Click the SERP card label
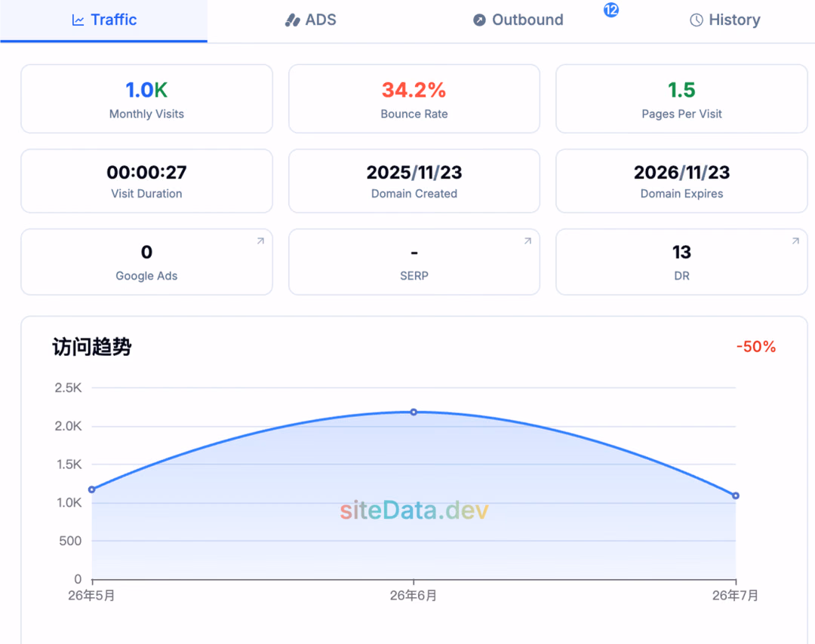Screen dimensions: 815x644 point(414,276)
